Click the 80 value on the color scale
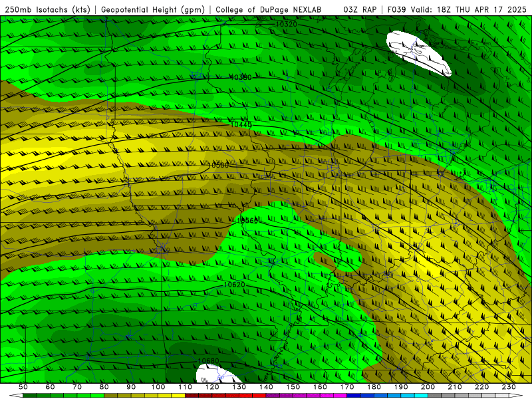Viewport: 532px width, 399px height. coord(104,387)
